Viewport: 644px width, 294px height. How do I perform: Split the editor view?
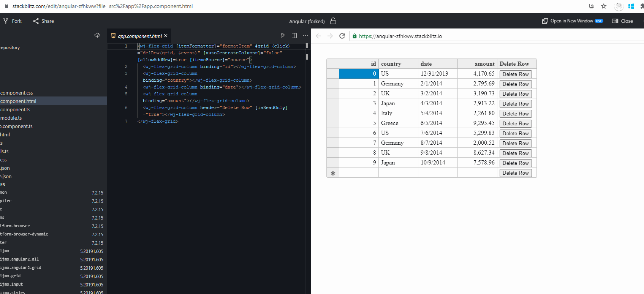(x=294, y=36)
